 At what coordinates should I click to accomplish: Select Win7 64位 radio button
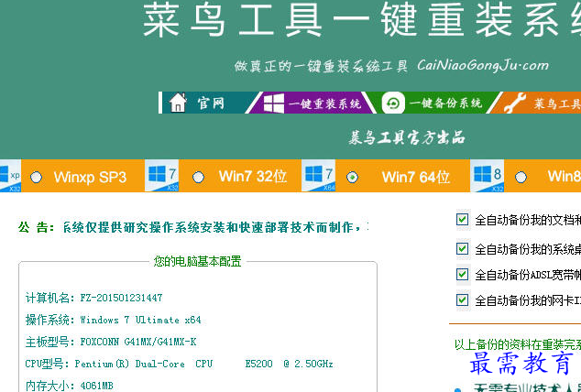point(352,178)
